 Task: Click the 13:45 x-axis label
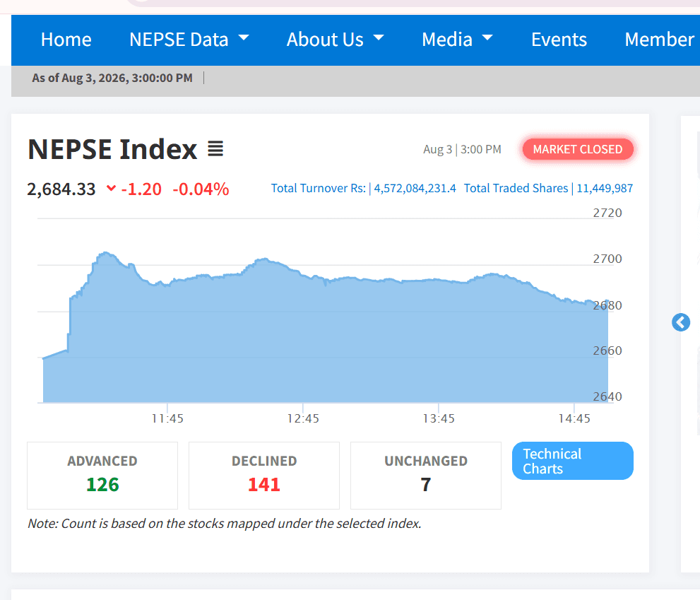coord(439,418)
